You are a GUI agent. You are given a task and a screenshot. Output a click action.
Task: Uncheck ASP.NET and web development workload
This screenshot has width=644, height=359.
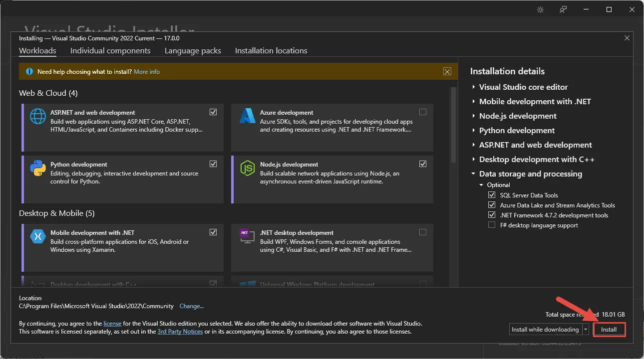[x=213, y=112]
